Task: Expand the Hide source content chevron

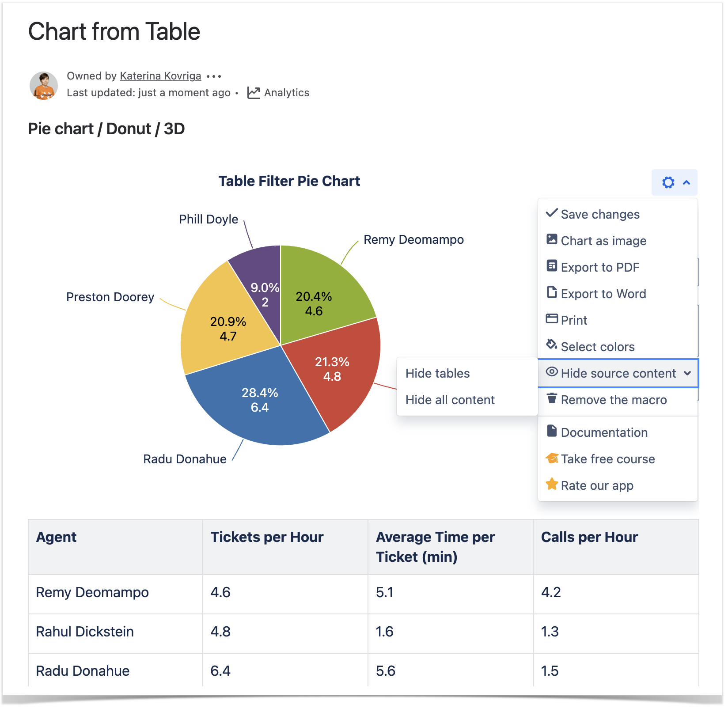Action: 687,373
